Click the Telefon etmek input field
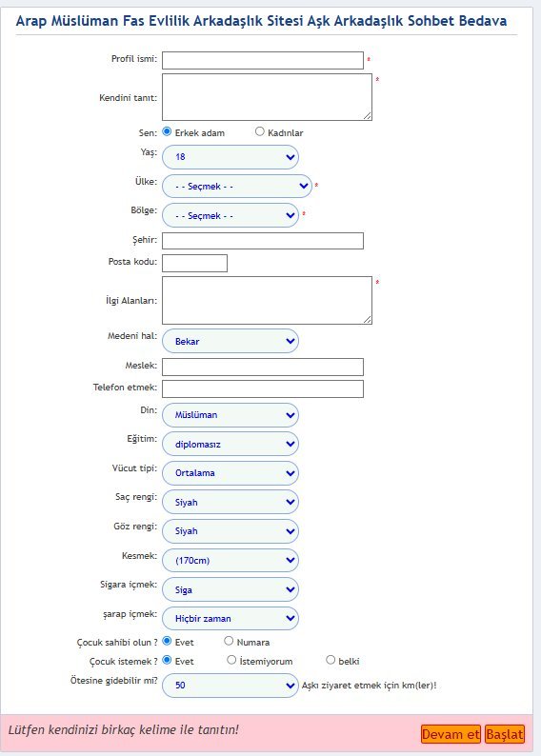The height and width of the screenshot is (756, 541). (263, 389)
